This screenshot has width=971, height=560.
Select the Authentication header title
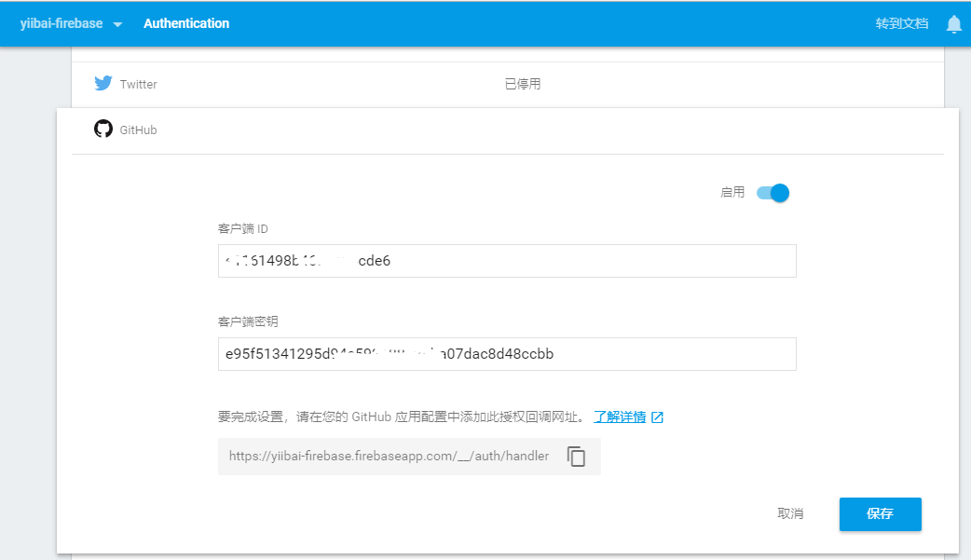click(x=186, y=23)
